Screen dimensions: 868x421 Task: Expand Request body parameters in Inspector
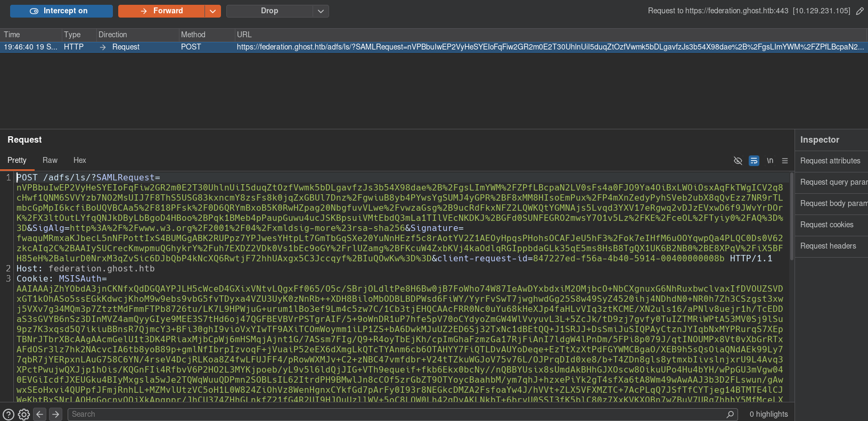point(831,203)
